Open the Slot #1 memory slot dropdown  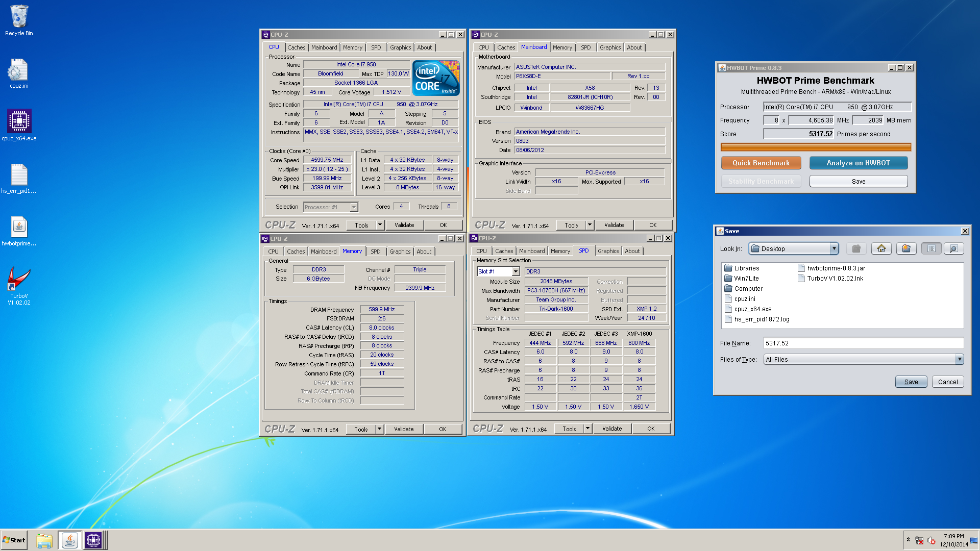pyautogui.click(x=516, y=271)
